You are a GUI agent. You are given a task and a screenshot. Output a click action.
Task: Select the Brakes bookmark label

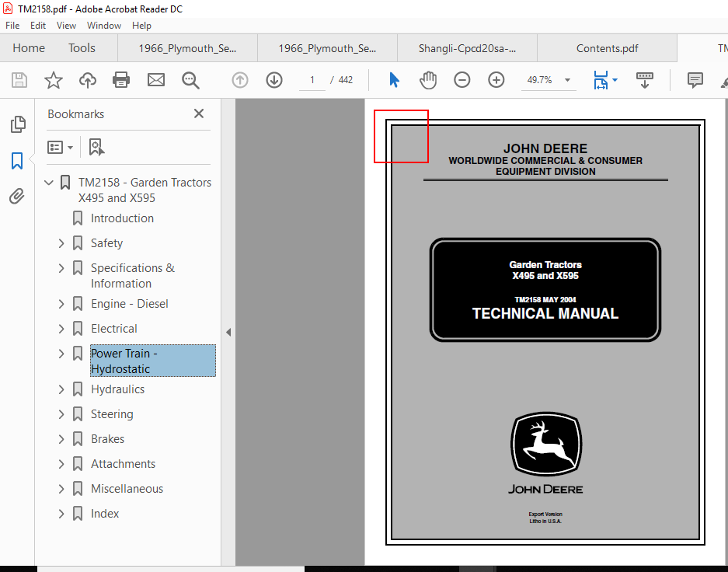tap(108, 439)
